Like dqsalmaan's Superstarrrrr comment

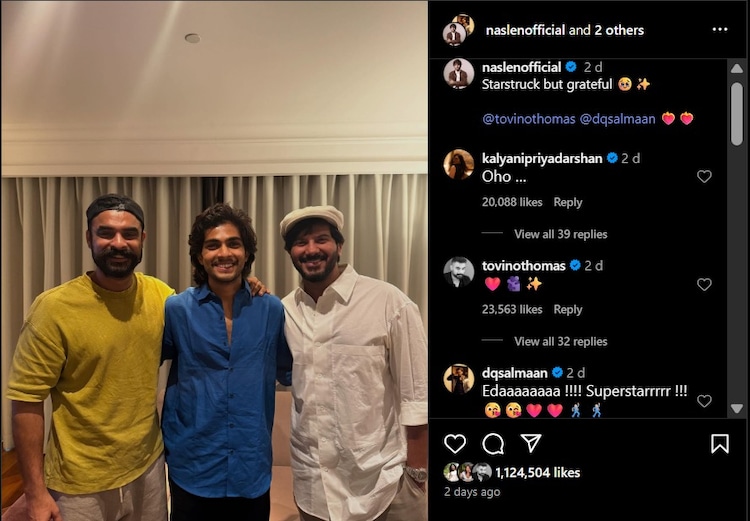coord(704,401)
